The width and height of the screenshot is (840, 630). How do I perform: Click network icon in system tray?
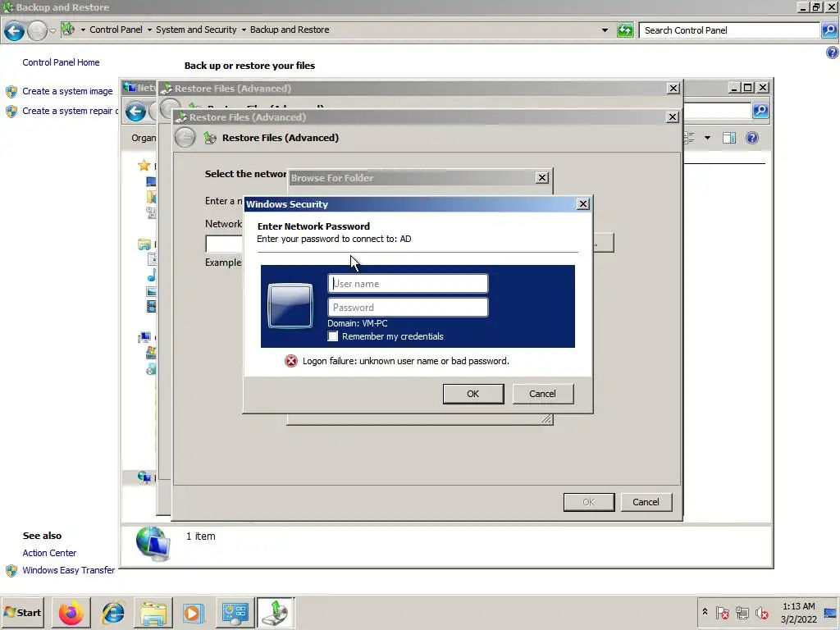[x=742, y=612]
